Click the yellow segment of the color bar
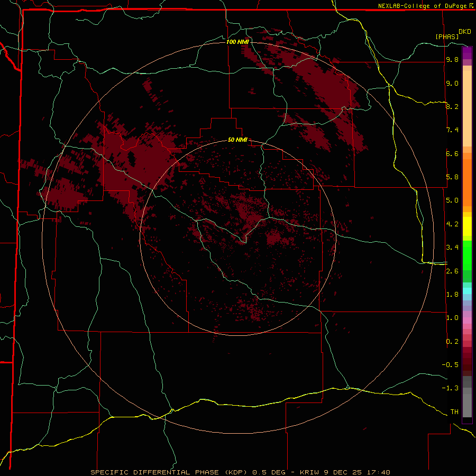476x476 pixels. (x=467, y=226)
